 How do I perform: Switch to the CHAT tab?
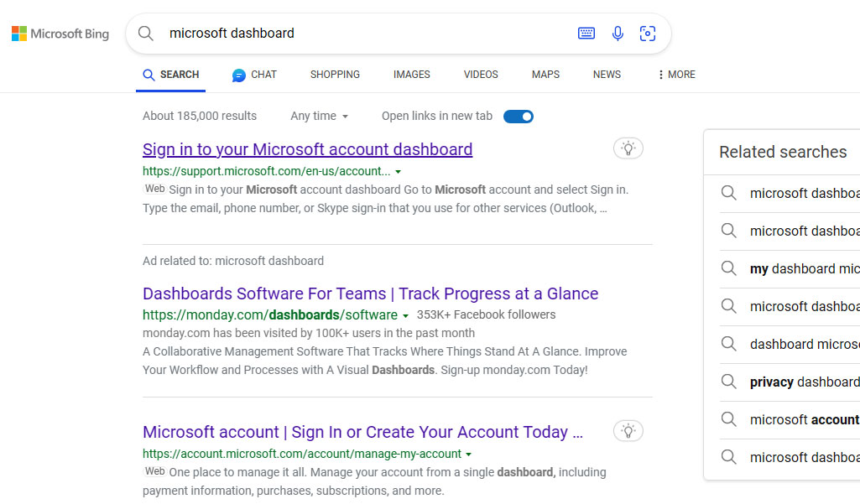pyautogui.click(x=254, y=75)
